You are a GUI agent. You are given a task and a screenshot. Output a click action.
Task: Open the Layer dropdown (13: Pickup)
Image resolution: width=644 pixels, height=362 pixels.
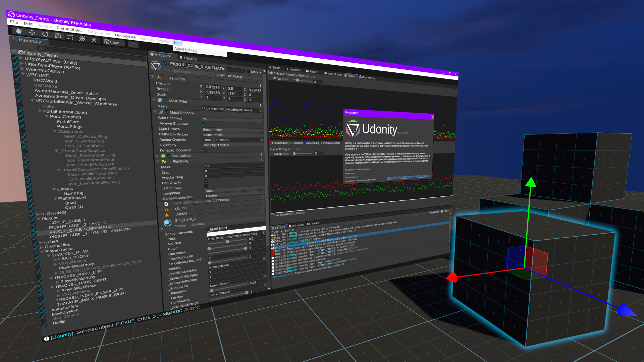244,77
